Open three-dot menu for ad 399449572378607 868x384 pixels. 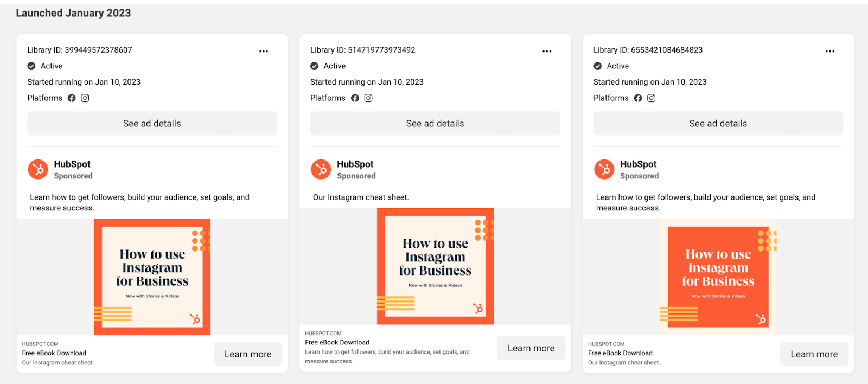264,51
